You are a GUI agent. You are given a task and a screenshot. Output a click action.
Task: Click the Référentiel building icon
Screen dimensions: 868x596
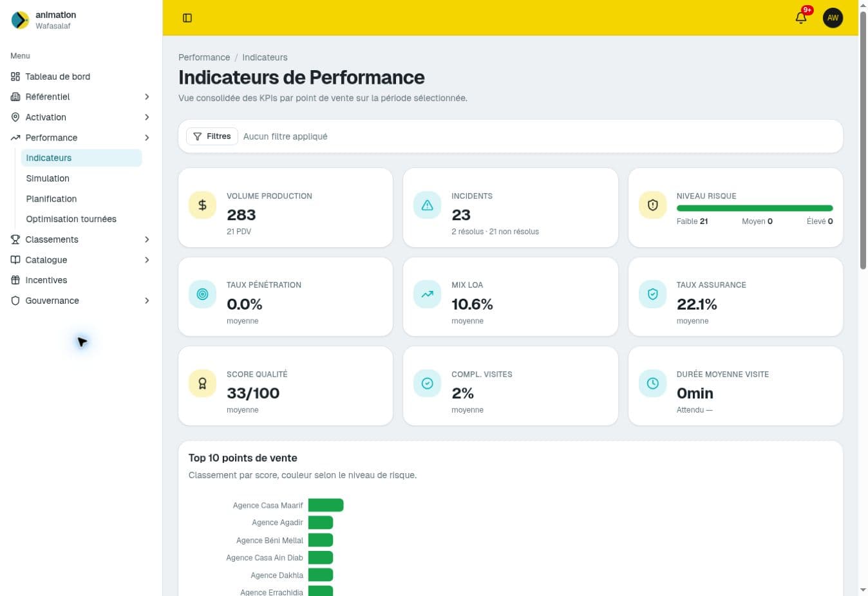coord(15,97)
